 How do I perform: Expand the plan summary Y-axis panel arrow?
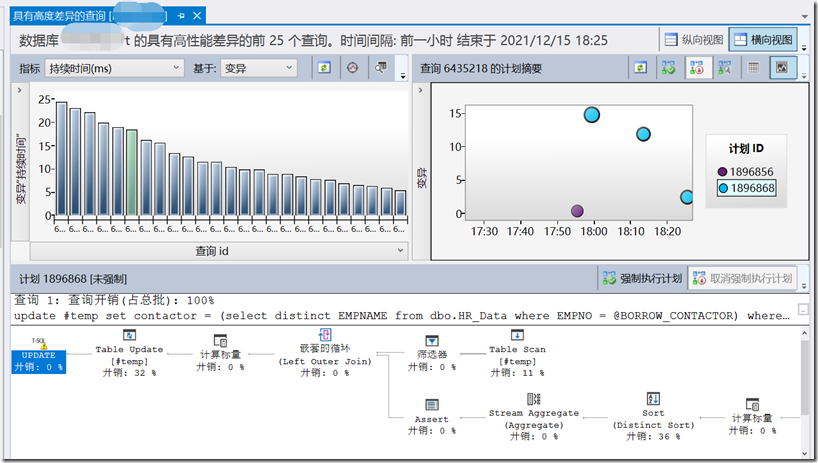click(420, 90)
